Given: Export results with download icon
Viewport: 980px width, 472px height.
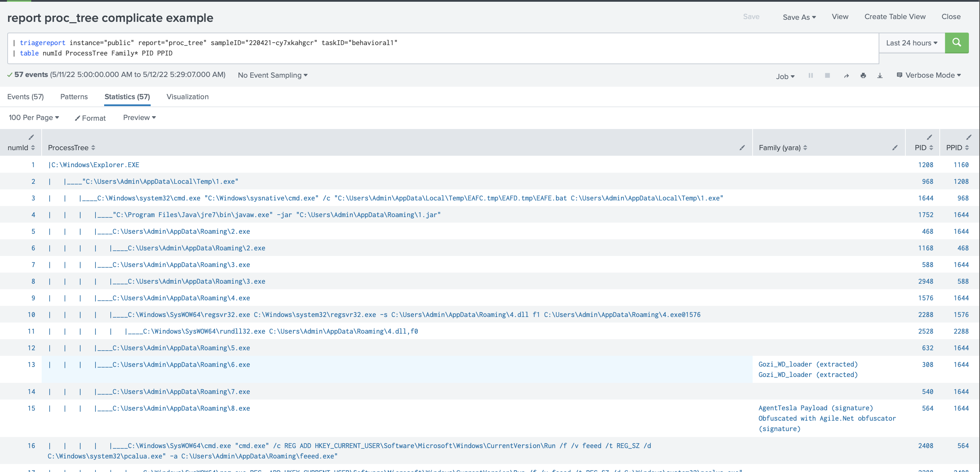Looking at the screenshot, I should (880, 76).
